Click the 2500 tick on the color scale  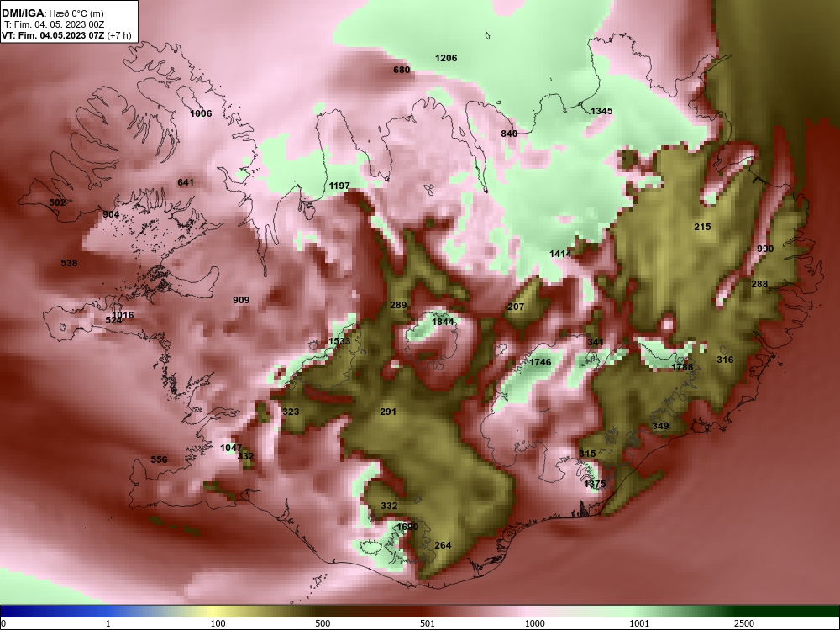[x=744, y=623]
